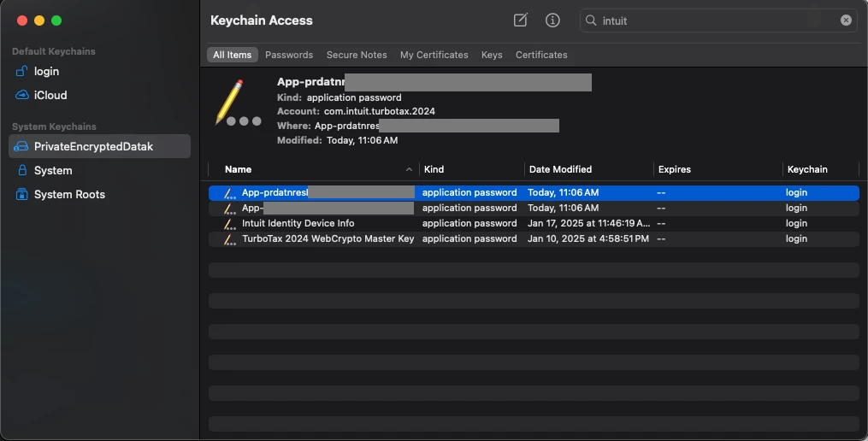Open the Secure Notes tab
Viewport: 868px width, 441px height.
[x=357, y=55]
